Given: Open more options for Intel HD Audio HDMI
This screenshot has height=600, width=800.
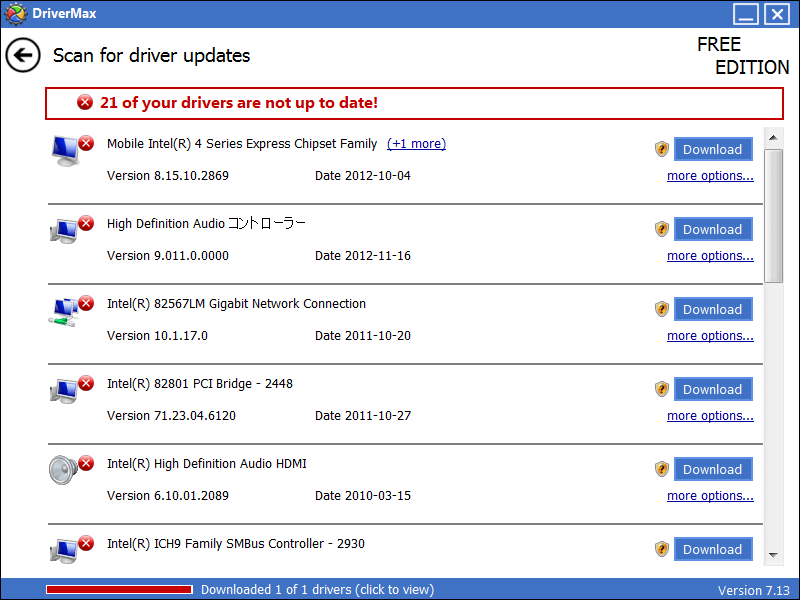Looking at the screenshot, I should coord(710,496).
